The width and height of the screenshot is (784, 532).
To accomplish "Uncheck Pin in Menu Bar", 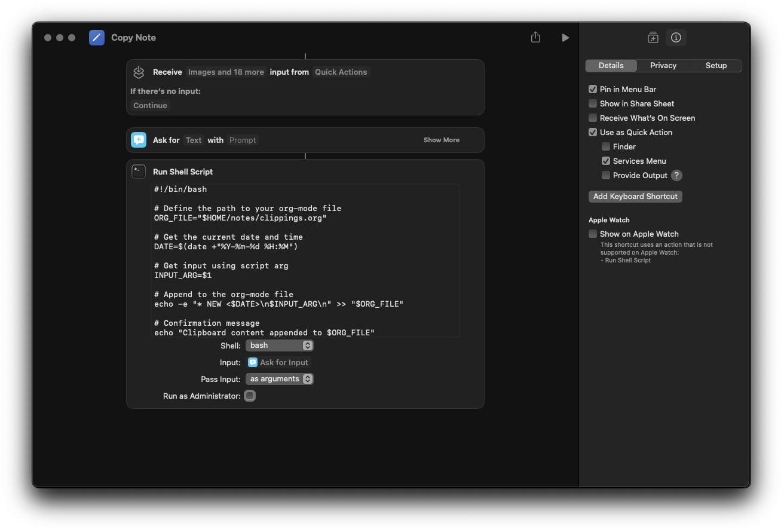I will tap(593, 89).
